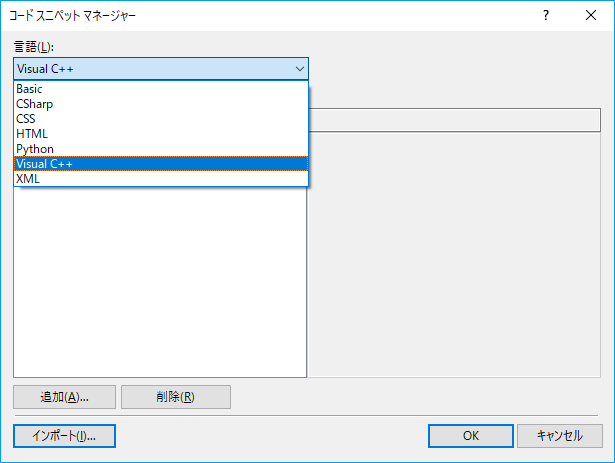Click the 削除(R) button
Viewport: 615px width, 463px height.
(176, 397)
